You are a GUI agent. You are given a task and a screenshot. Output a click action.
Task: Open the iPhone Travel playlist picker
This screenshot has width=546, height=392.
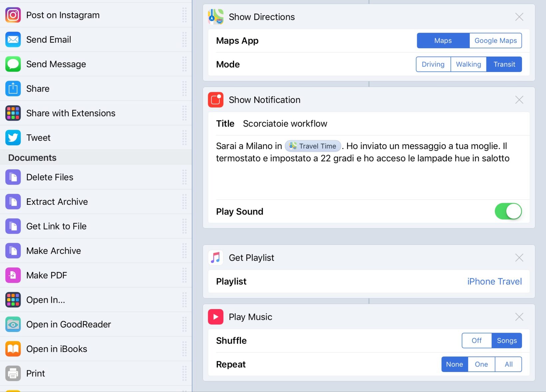tap(494, 281)
